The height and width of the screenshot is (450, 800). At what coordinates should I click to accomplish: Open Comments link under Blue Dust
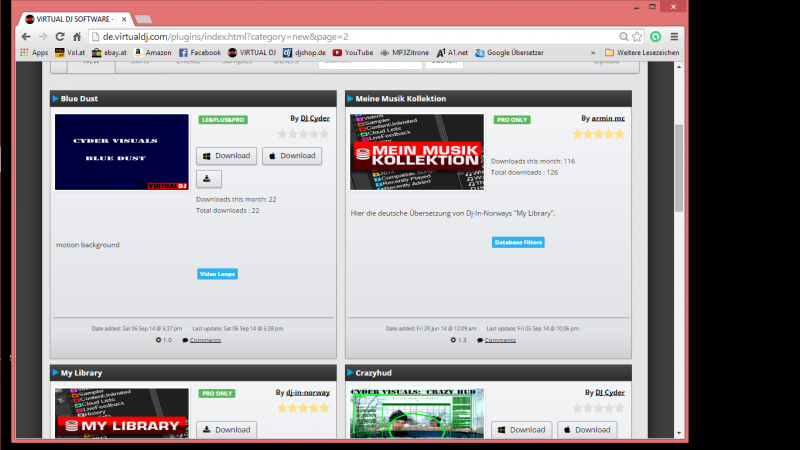click(205, 340)
